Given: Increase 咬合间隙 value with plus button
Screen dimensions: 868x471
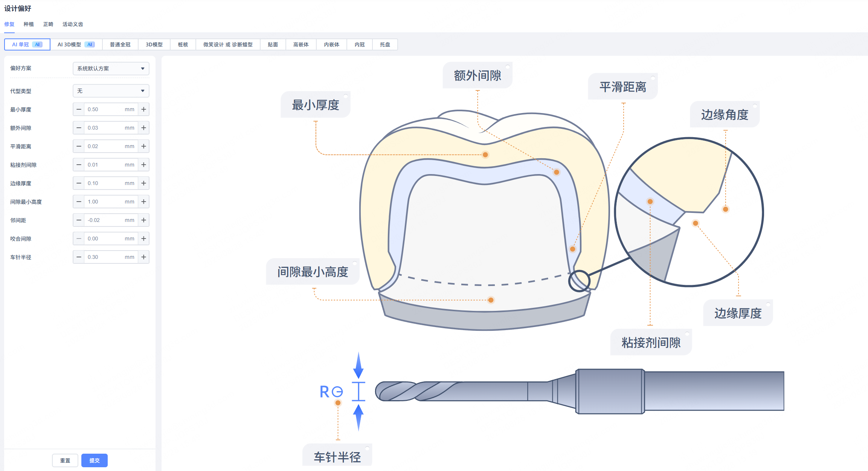Looking at the screenshot, I should [143, 239].
